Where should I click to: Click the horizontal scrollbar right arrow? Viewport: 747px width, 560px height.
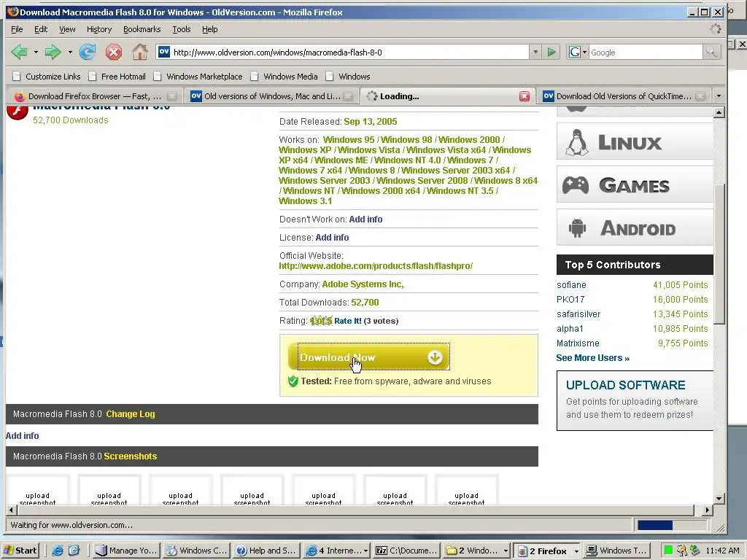point(708,510)
